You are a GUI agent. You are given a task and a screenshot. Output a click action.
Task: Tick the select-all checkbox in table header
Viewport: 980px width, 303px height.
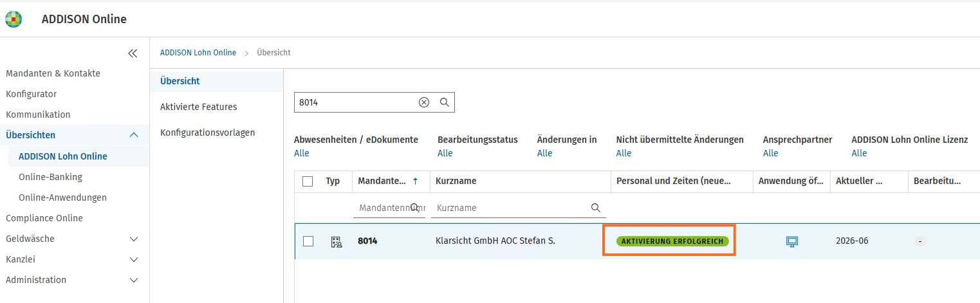pyautogui.click(x=308, y=181)
